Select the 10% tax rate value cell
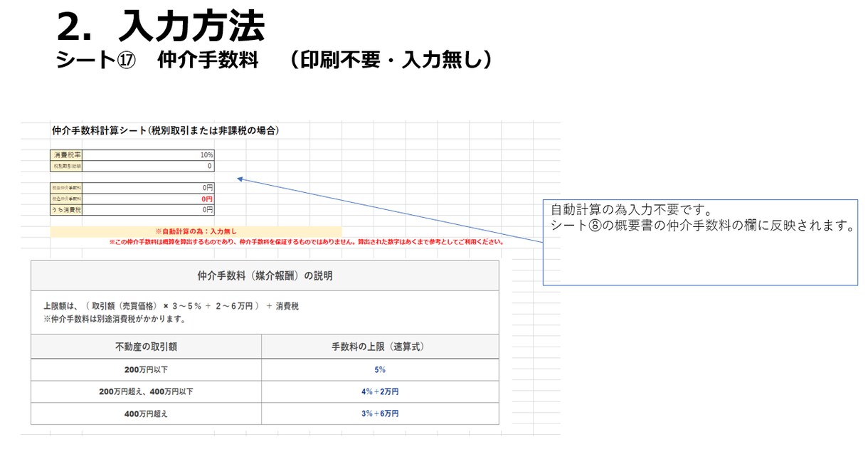 [x=148, y=154]
